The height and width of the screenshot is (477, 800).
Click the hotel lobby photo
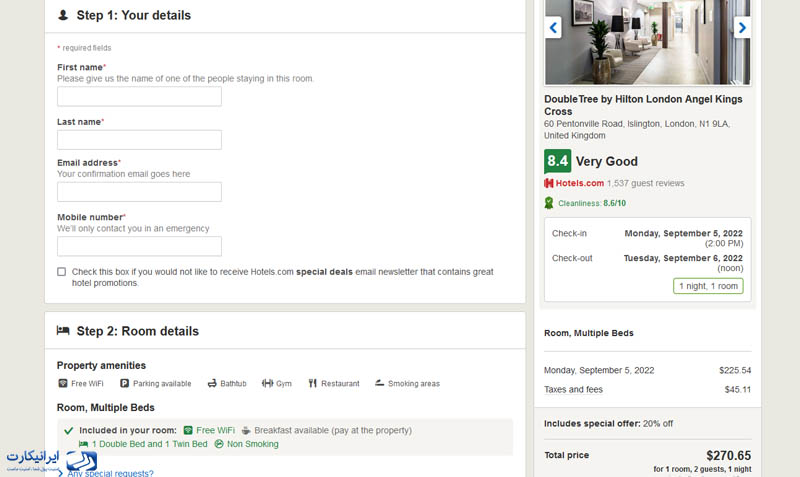pyautogui.click(x=647, y=42)
